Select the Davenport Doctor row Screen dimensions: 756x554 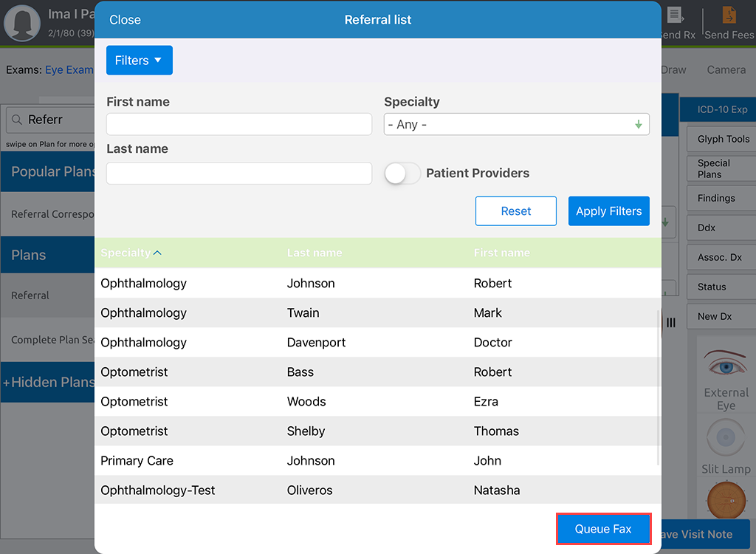(377, 342)
